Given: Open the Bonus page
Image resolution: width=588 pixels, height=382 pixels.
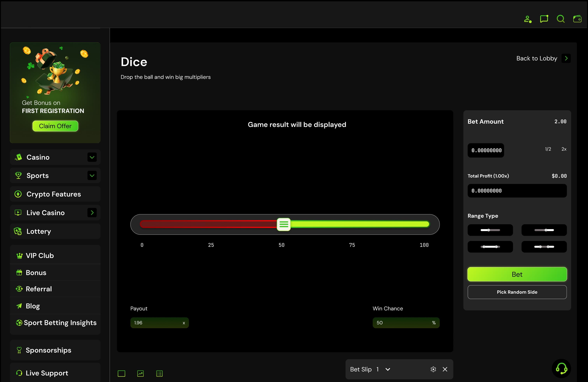Looking at the screenshot, I should tap(55, 272).
